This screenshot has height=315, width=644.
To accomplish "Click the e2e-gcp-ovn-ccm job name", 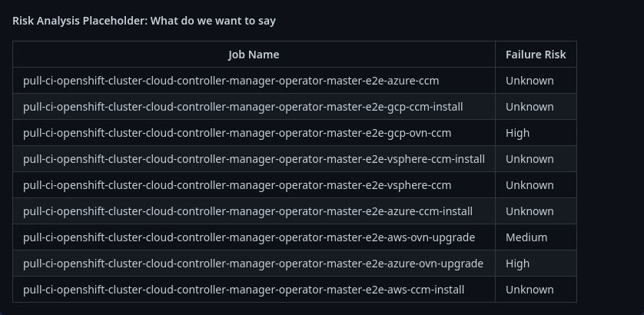I will tap(237, 133).
